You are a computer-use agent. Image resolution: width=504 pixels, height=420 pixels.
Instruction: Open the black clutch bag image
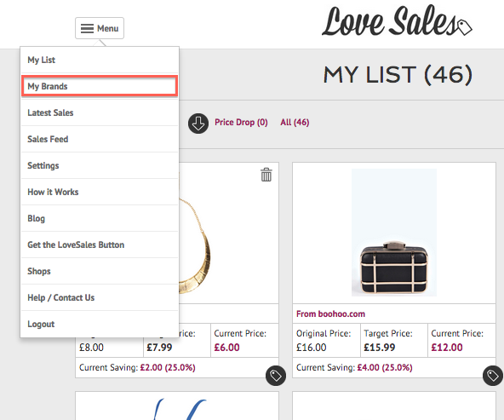pos(394,233)
